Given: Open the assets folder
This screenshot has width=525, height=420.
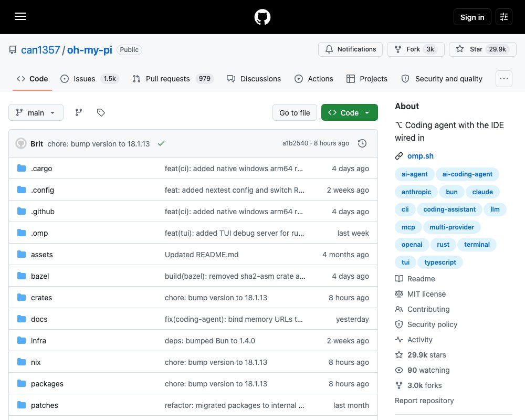Looking at the screenshot, I should (x=42, y=255).
